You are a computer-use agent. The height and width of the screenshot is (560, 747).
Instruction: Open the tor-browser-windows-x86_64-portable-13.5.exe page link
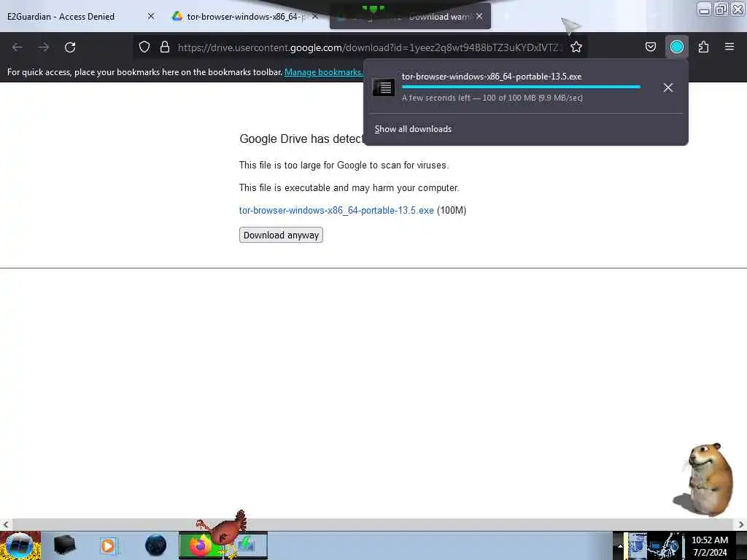(x=336, y=210)
